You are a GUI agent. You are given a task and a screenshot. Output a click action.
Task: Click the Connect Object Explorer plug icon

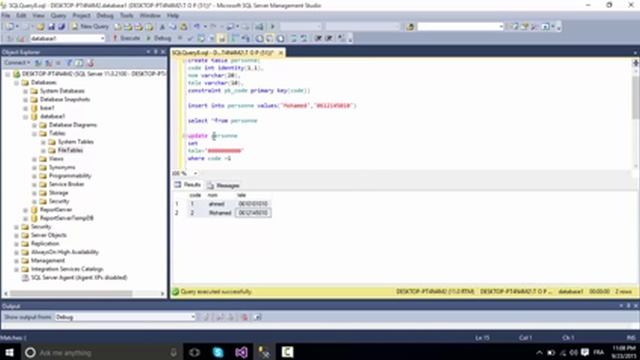tap(38, 63)
